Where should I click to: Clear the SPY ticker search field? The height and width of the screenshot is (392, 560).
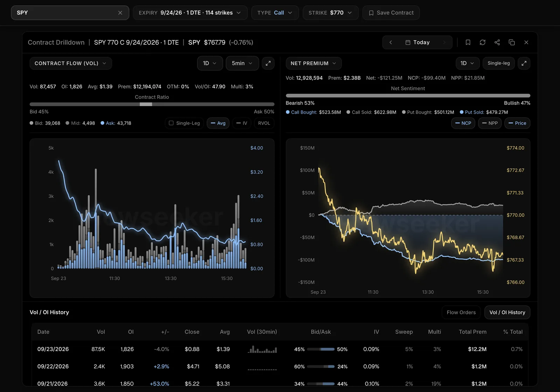click(120, 13)
